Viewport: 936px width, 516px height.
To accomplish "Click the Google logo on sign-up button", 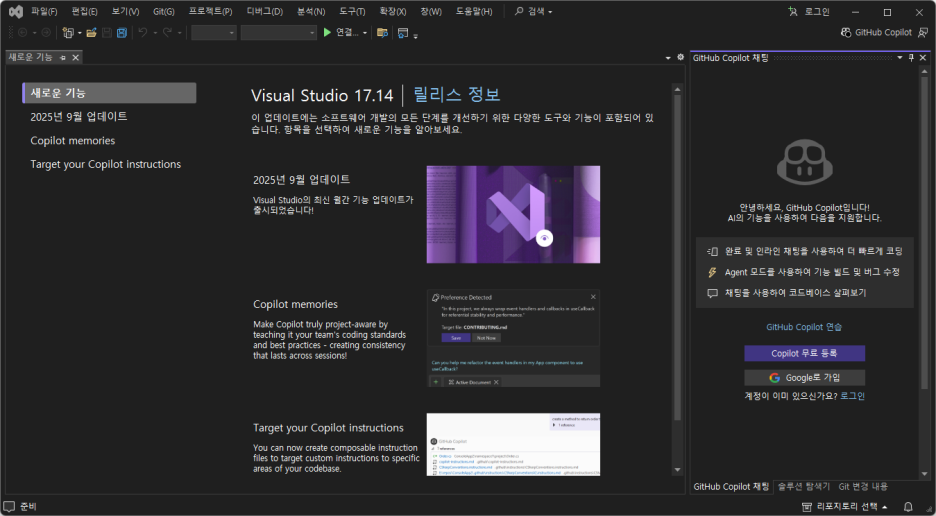I will [x=775, y=377].
